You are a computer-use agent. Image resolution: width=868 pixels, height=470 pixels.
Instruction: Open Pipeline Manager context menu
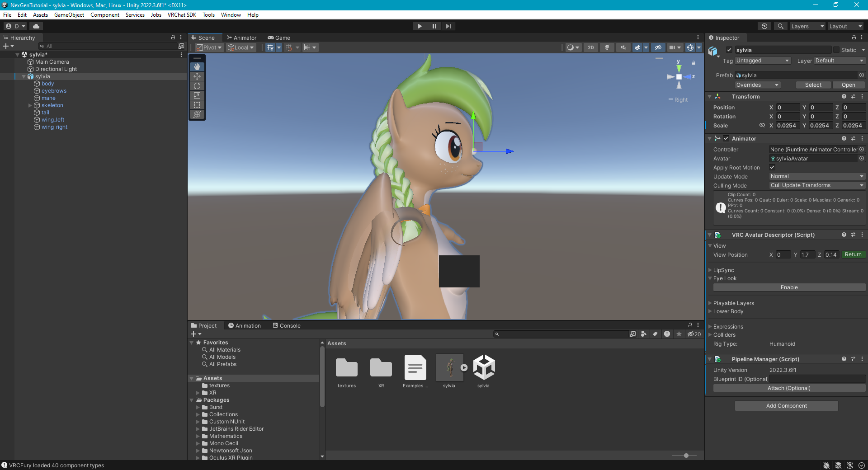point(862,359)
